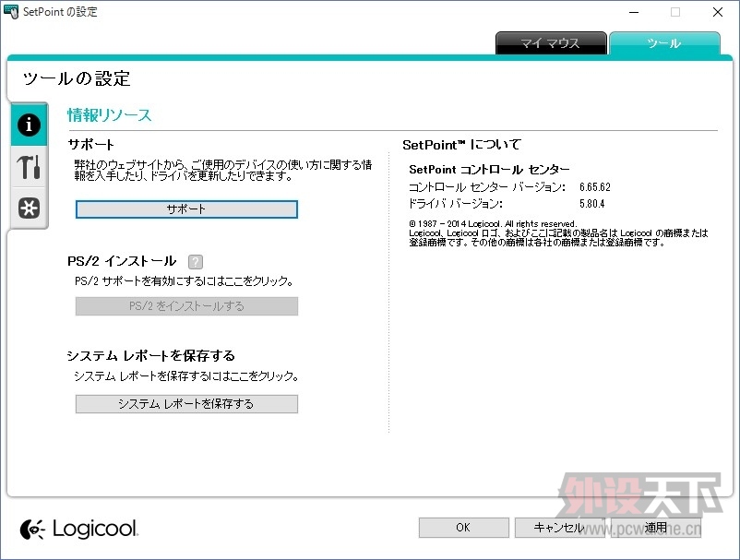Minimize the SetPoint window
The width and height of the screenshot is (740, 560).
tap(634, 12)
